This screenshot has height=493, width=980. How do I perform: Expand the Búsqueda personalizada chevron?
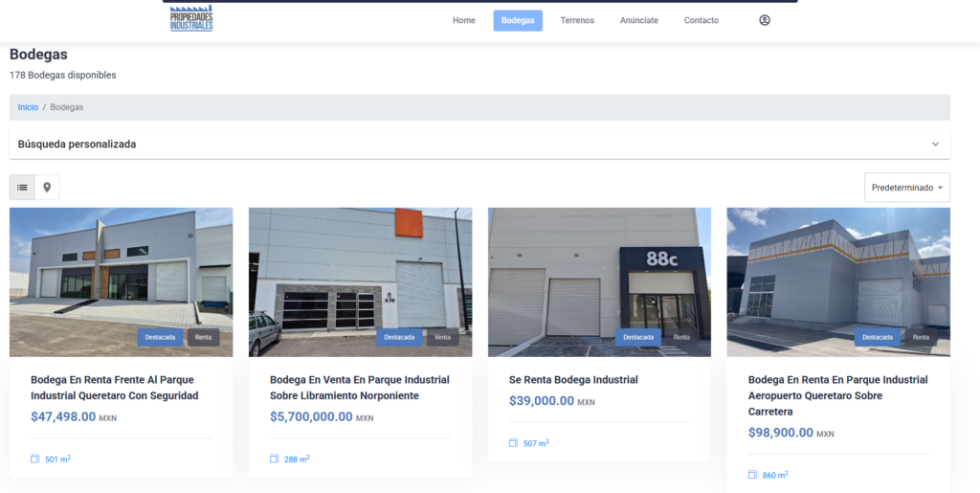pos(935,145)
